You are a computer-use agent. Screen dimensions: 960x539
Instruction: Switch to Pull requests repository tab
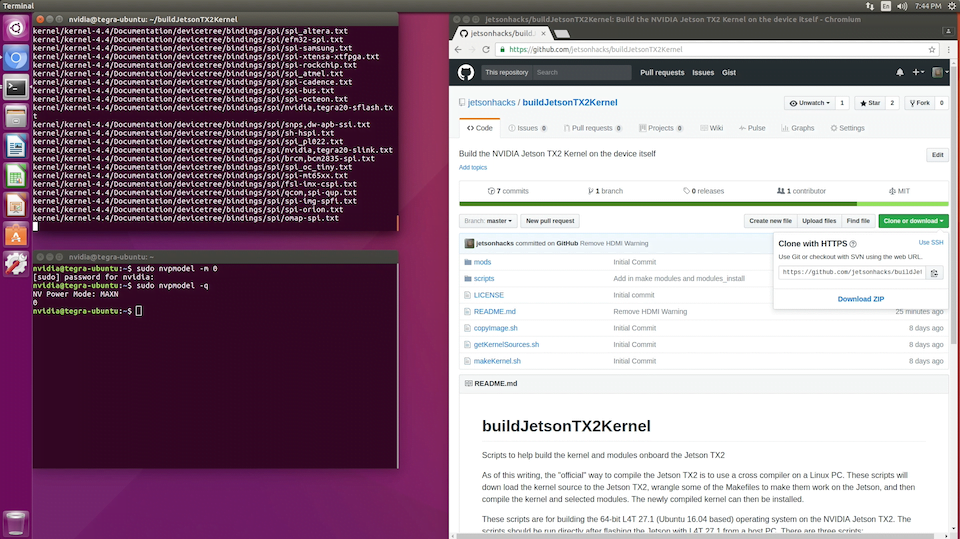[592, 129]
